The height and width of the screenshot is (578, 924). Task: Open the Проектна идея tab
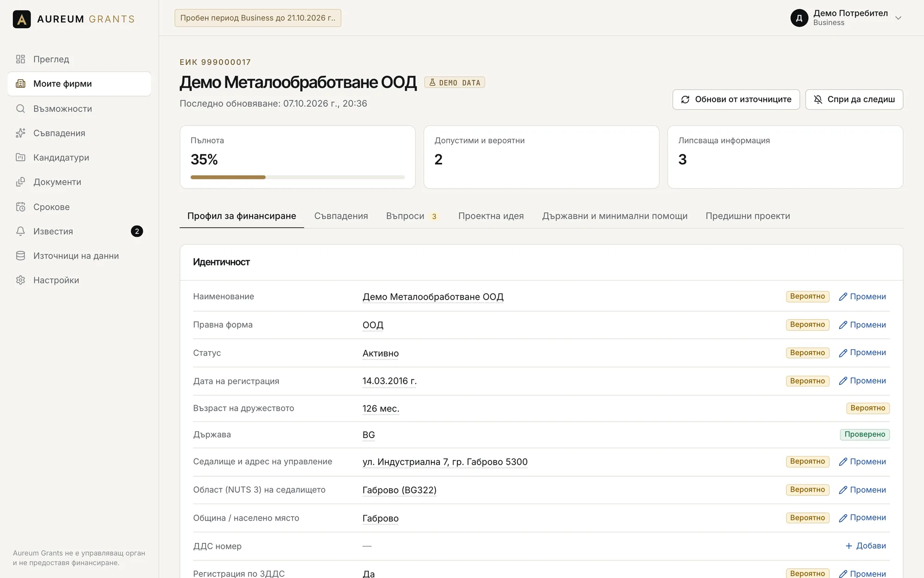pyautogui.click(x=491, y=216)
